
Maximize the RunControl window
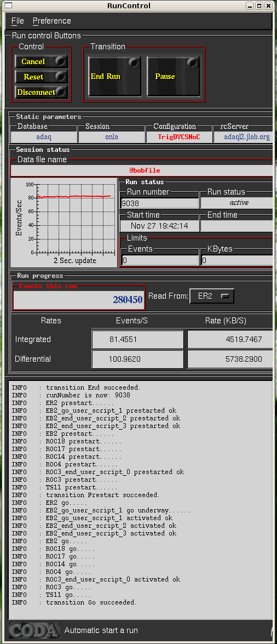(259, 5)
